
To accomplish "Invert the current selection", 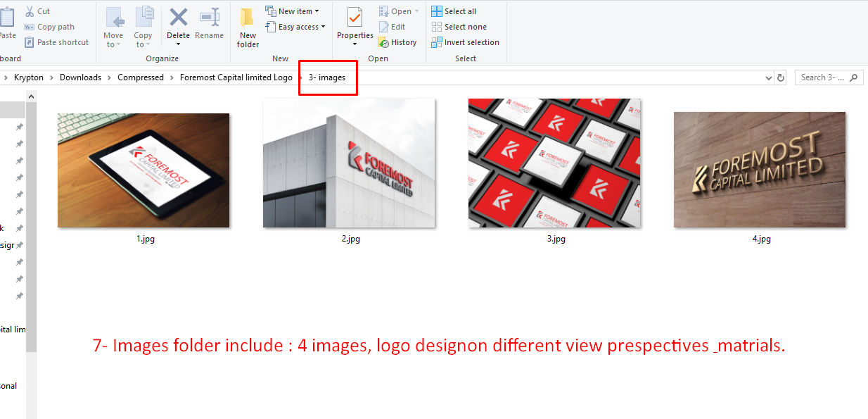I will click(x=466, y=42).
